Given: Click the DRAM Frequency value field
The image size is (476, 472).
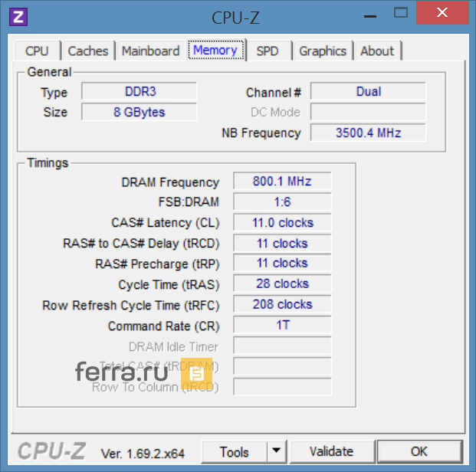Looking at the screenshot, I should point(282,182).
